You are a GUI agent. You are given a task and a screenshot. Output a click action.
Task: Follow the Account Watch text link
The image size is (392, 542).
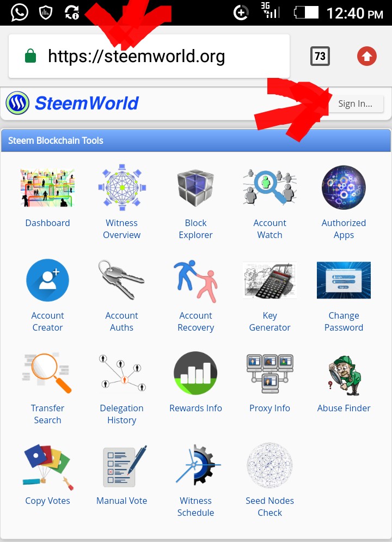269,229
